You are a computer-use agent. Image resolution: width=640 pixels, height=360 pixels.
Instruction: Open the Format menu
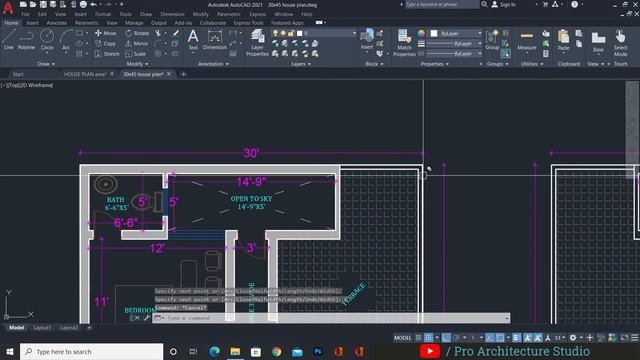pos(103,14)
